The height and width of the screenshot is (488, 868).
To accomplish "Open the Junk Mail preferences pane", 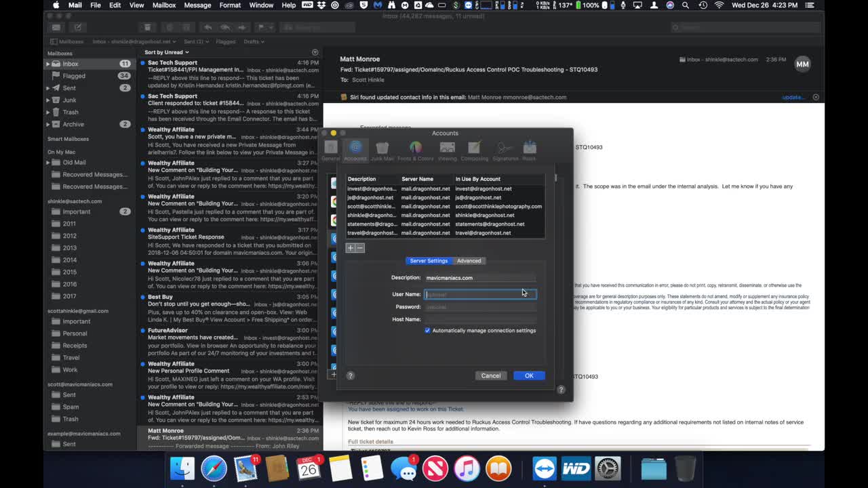I will point(382,150).
